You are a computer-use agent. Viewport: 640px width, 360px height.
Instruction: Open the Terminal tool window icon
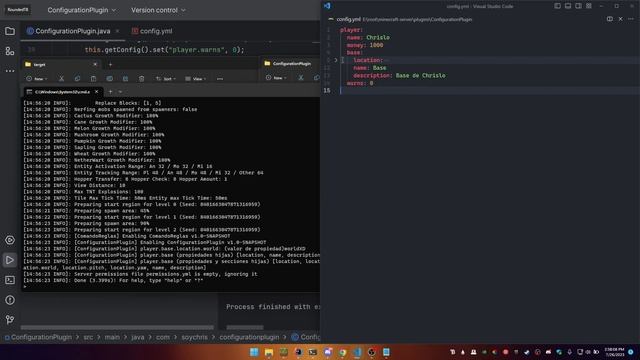click(x=10, y=280)
